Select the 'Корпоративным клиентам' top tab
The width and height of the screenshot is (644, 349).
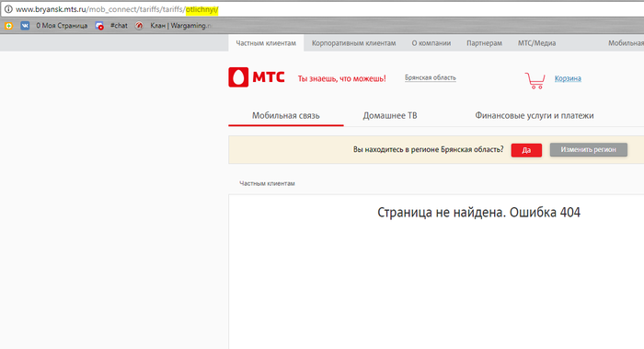click(x=353, y=43)
